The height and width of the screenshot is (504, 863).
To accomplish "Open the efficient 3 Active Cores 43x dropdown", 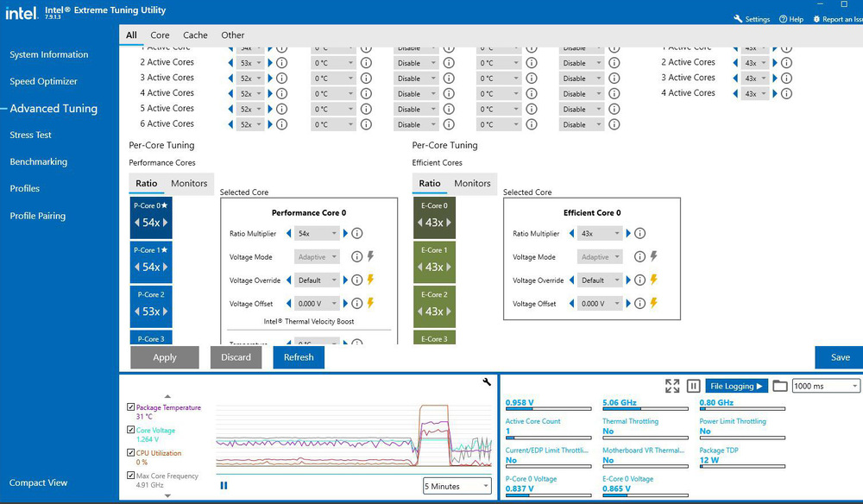I will [755, 79].
